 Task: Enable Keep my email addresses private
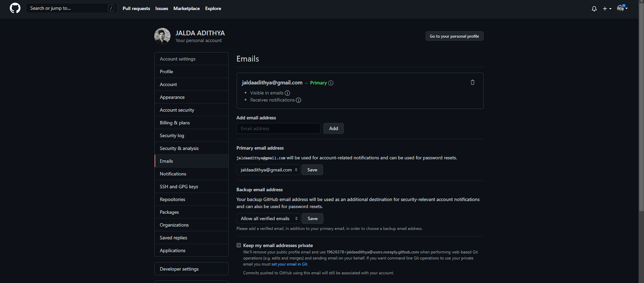(239, 245)
